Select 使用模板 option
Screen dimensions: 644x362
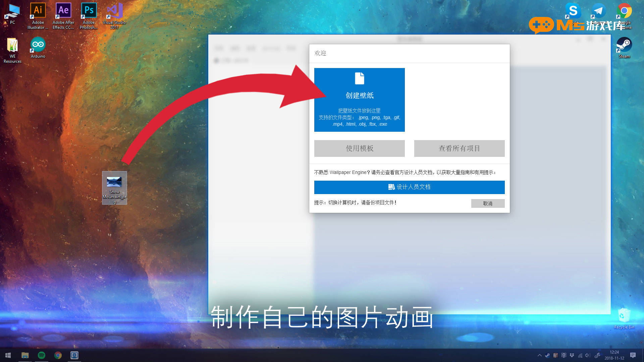pos(359,148)
